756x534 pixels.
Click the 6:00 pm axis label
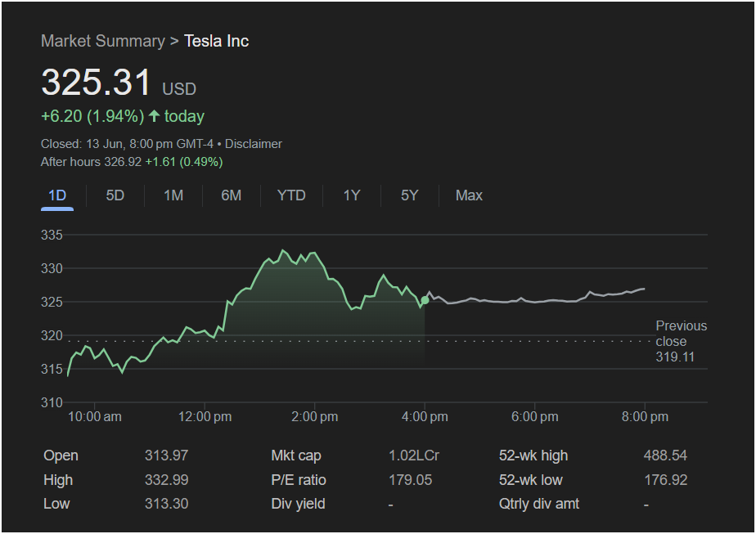535,417
